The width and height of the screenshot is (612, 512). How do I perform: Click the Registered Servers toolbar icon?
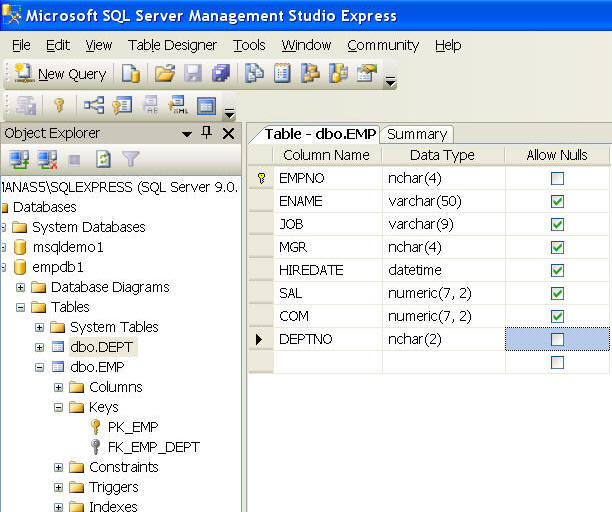[x=254, y=73]
